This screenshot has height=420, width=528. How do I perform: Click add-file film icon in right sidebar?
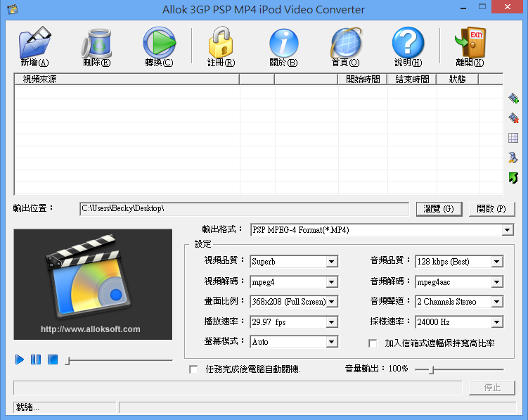pyautogui.click(x=513, y=98)
